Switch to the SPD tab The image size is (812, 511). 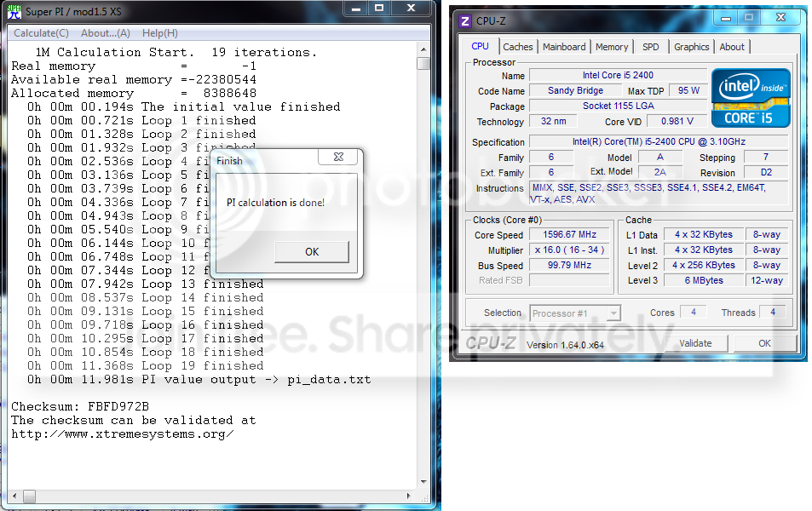click(x=651, y=47)
